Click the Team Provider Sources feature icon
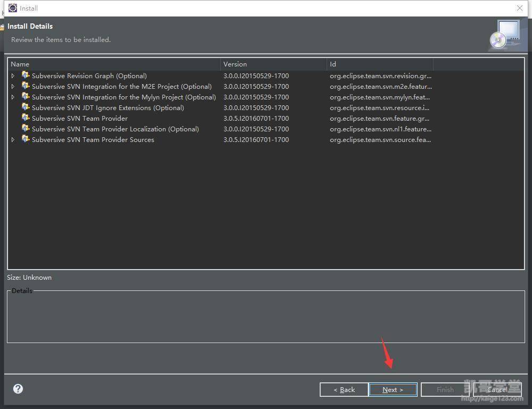The height and width of the screenshot is (409, 532). [x=26, y=139]
